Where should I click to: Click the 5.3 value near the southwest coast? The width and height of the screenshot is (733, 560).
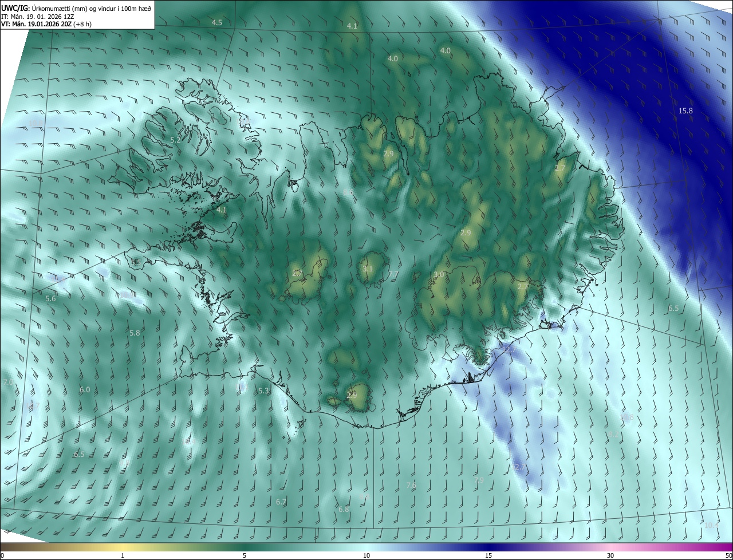[263, 391]
